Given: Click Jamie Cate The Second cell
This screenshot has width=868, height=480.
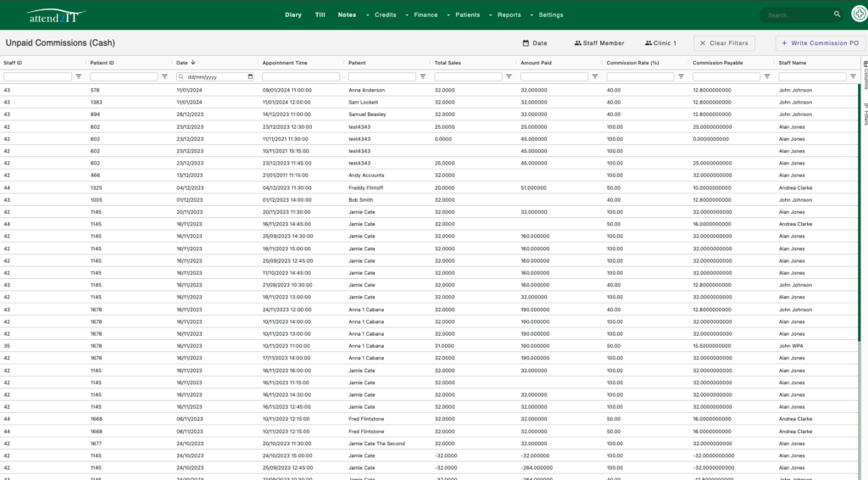Looking at the screenshot, I should [376, 444].
